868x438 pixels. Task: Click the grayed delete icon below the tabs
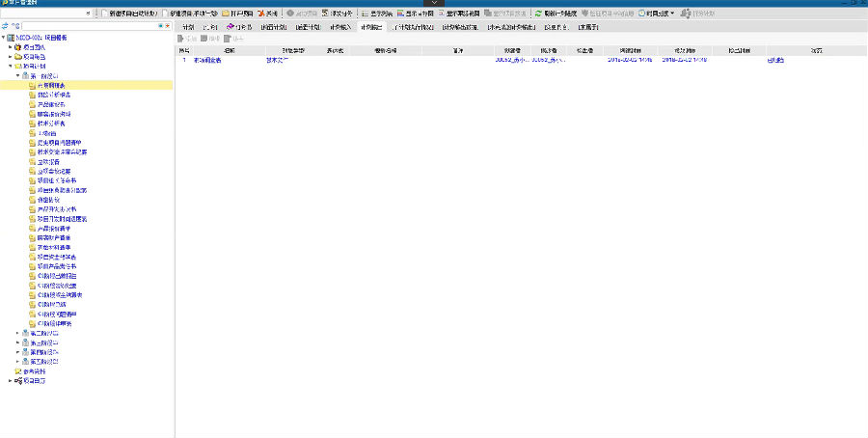pos(203,39)
